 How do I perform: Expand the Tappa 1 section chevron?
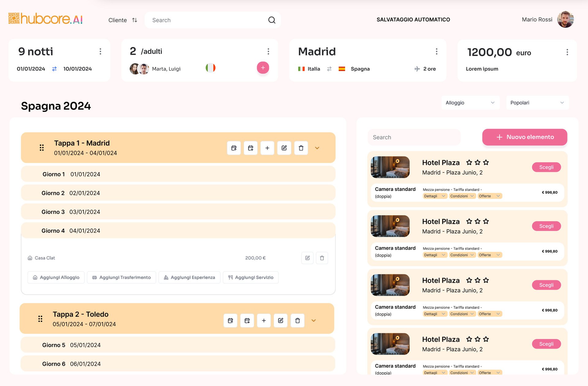(317, 148)
